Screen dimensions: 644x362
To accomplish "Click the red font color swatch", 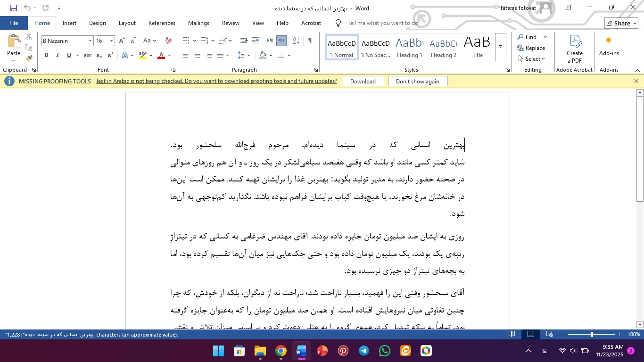I will [x=161, y=56].
